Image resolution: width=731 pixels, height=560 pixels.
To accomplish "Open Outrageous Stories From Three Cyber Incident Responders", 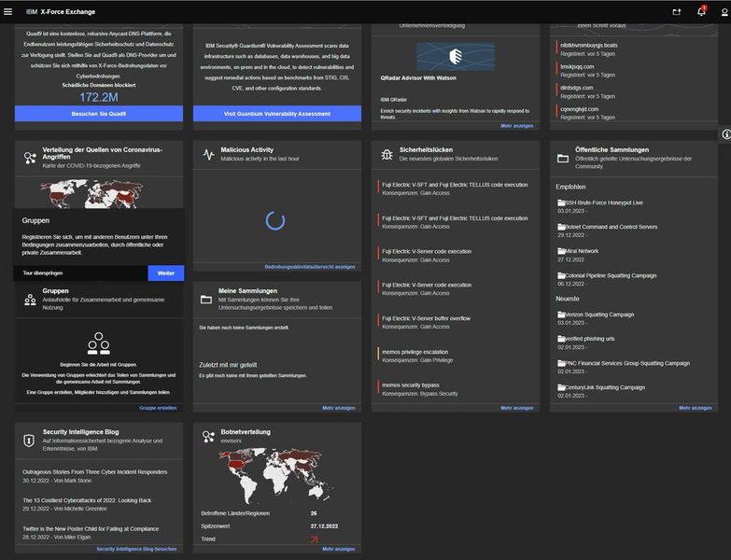I will pyautogui.click(x=94, y=472).
